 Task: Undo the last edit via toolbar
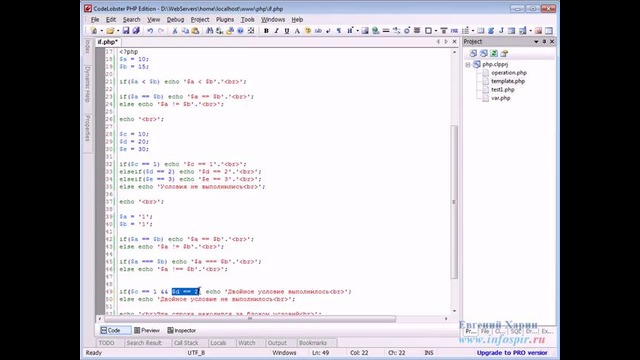150,31
